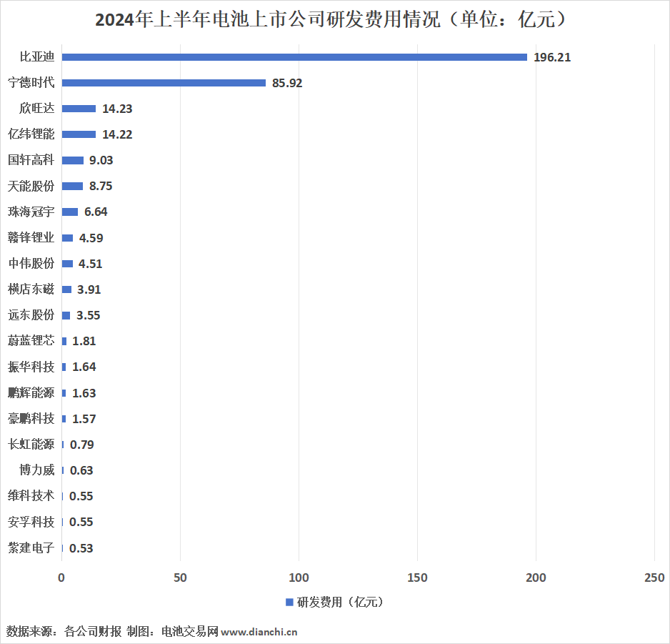This screenshot has width=670, height=644.
Task: Select the 亿纬锂能 bar in the chart
Action: click(x=79, y=134)
